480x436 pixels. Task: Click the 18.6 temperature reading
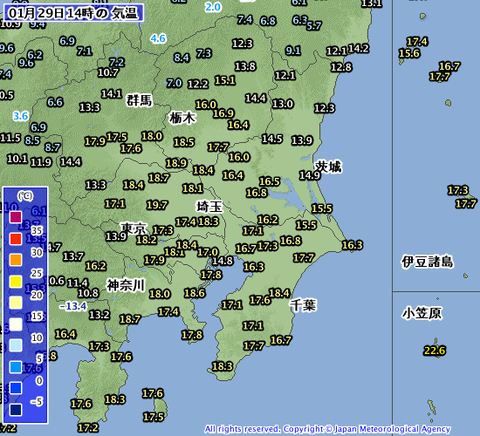click(195, 293)
